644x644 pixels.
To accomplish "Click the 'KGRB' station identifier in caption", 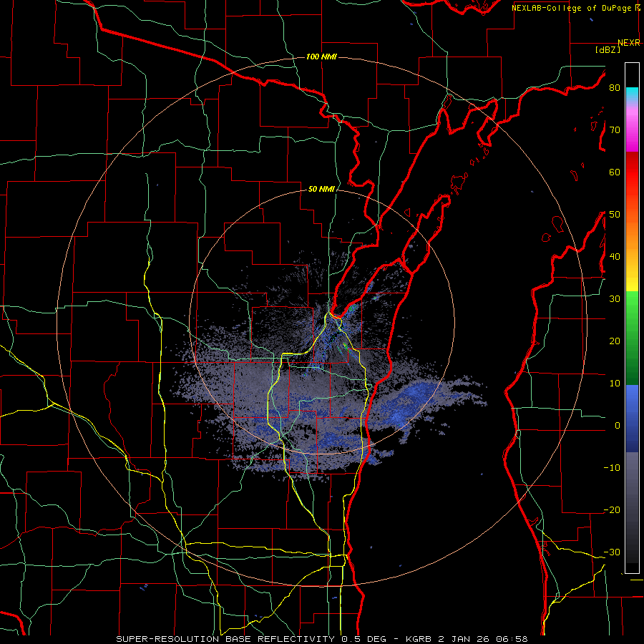I will [x=419, y=639].
